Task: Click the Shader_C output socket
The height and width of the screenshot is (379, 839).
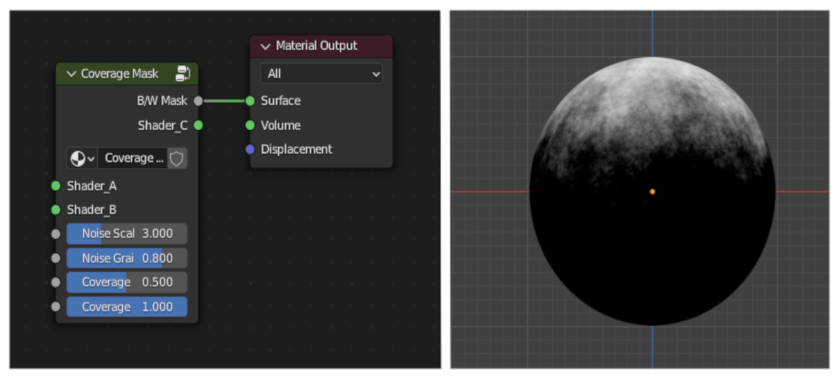Action: click(x=198, y=125)
